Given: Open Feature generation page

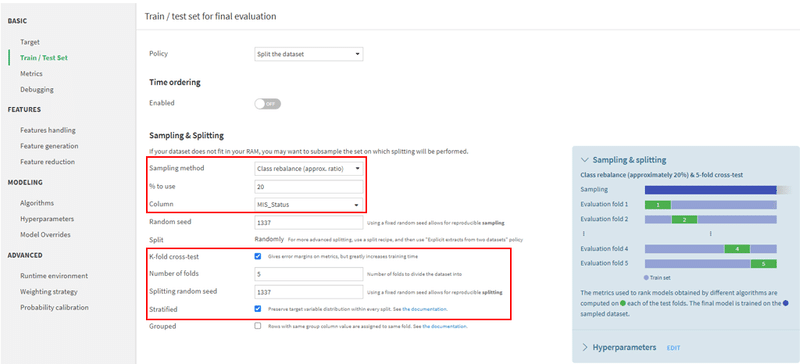Looking at the screenshot, I should [49, 146].
